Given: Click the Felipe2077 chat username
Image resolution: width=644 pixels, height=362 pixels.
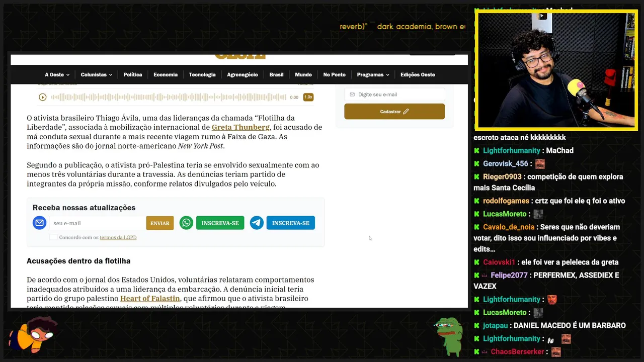Looking at the screenshot, I should (x=509, y=275).
